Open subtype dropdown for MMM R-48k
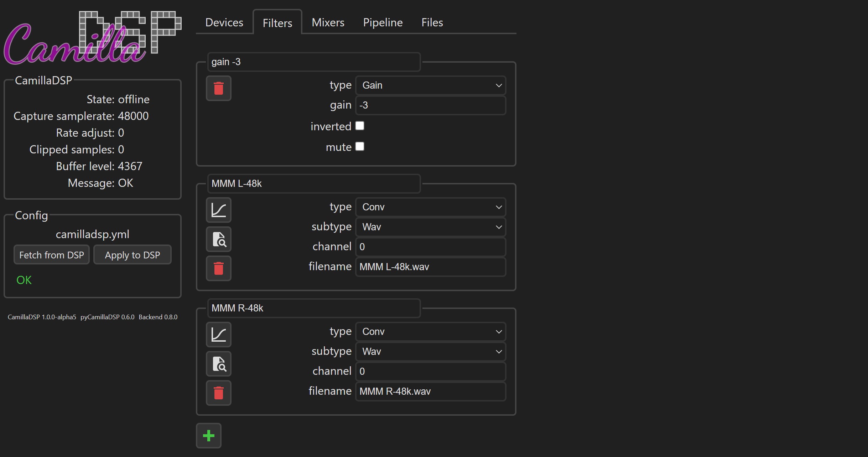The width and height of the screenshot is (868, 457). [x=431, y=352]
